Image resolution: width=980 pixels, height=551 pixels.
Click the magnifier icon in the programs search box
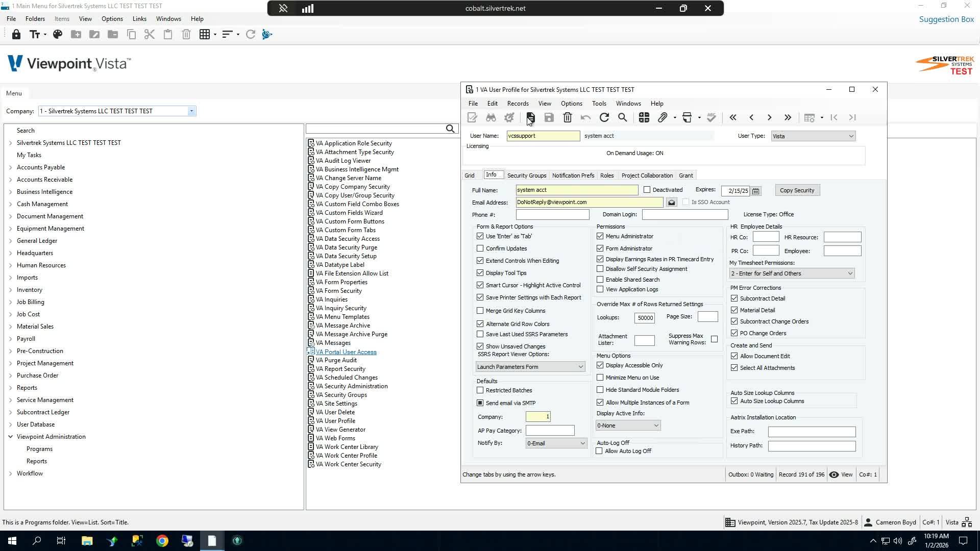pos(450,129)
